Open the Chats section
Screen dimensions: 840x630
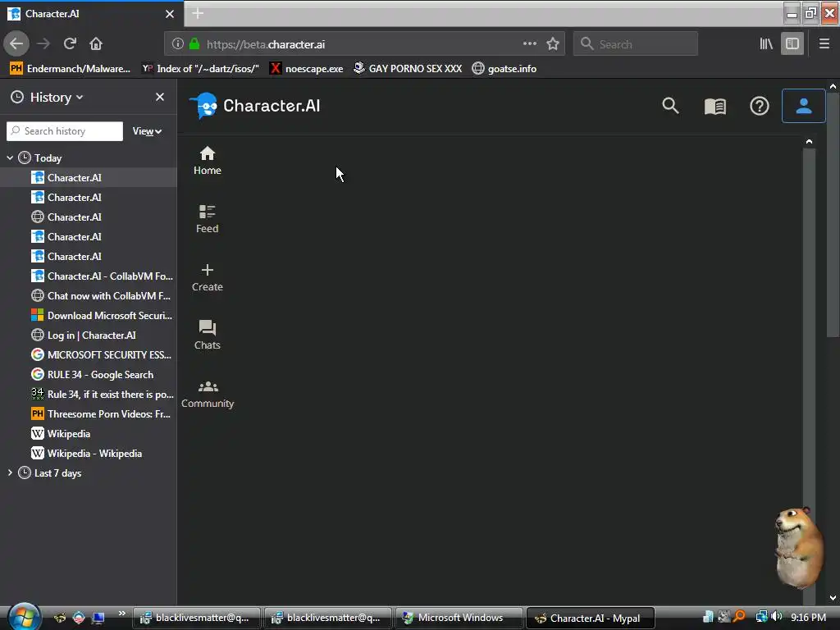tap(208, 336)
